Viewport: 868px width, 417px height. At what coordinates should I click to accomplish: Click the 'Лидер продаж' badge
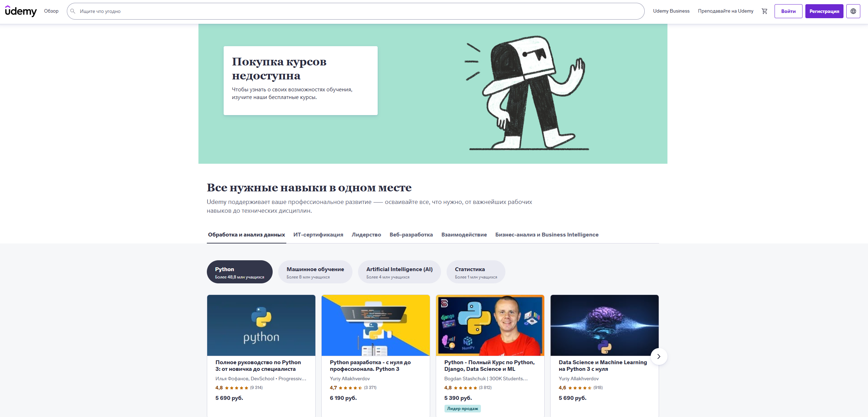[x=462, y=409]
